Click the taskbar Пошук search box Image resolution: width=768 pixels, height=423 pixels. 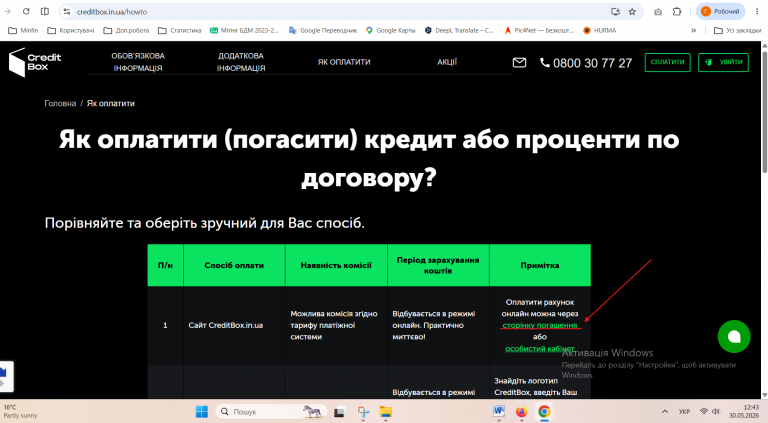pyautogui.click(x=272, y=412)
